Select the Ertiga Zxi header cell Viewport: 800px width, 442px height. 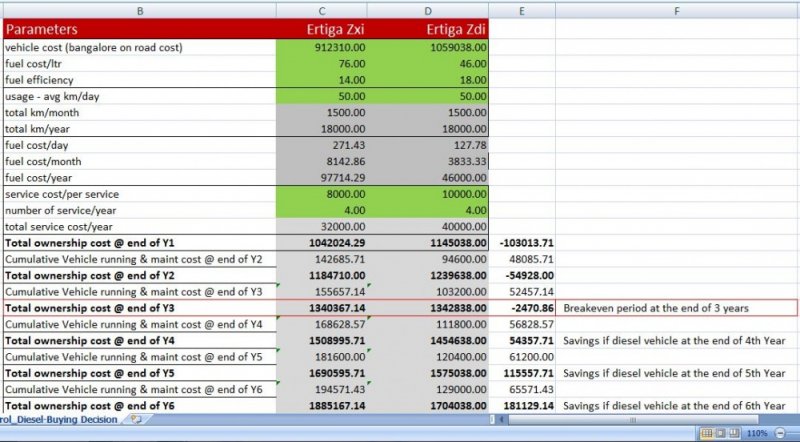click(x=321, y=29)
